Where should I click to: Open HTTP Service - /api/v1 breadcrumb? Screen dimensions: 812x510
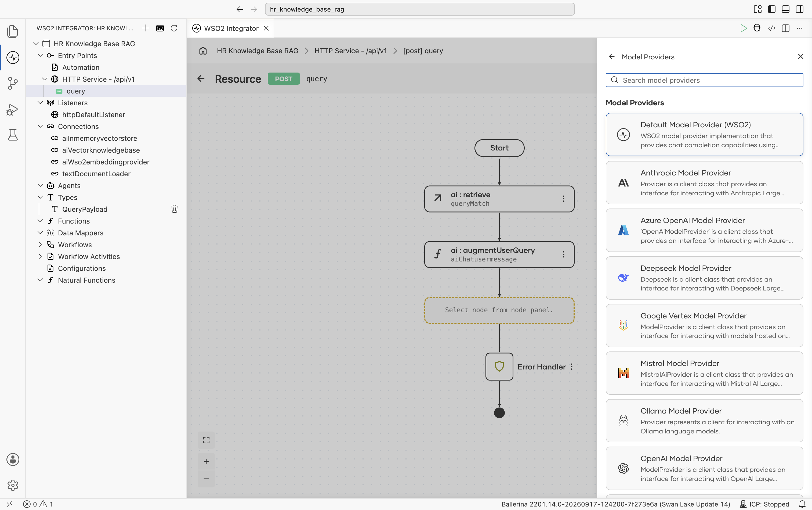click(x=351, y=51)
